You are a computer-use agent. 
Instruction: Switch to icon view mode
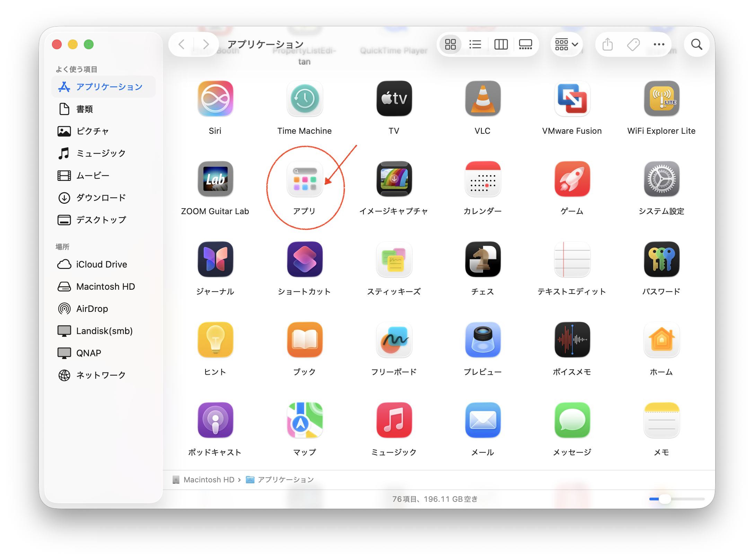pyautogui.click(x=450, y=44)
